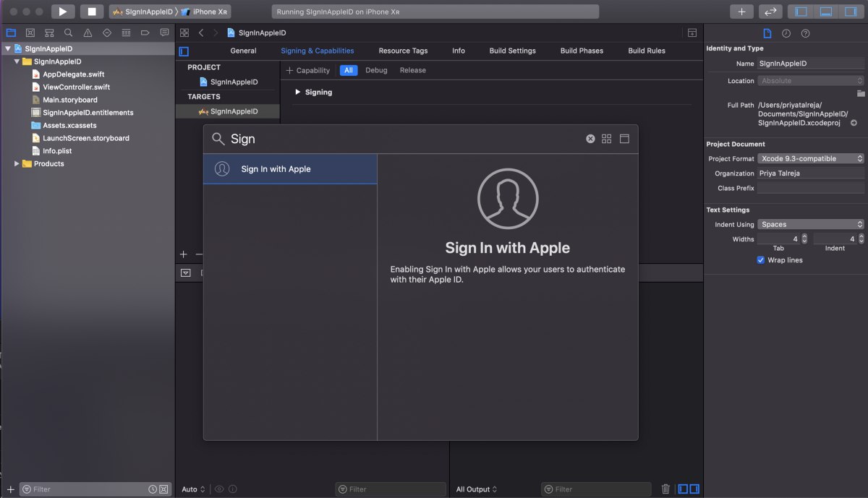Open Indent Using dropdown
868x498 pixels.
click(x=811, y=224)
